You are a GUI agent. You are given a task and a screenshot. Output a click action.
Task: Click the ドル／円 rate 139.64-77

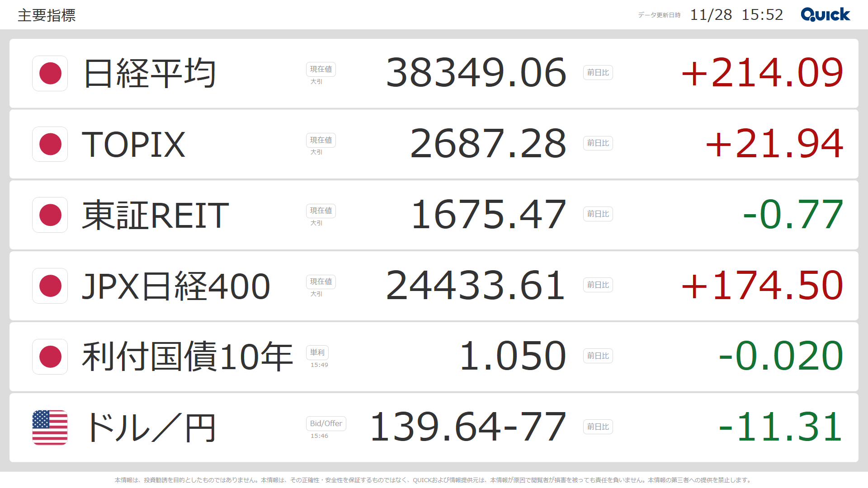pyautogui.click(x=468, y=427)
